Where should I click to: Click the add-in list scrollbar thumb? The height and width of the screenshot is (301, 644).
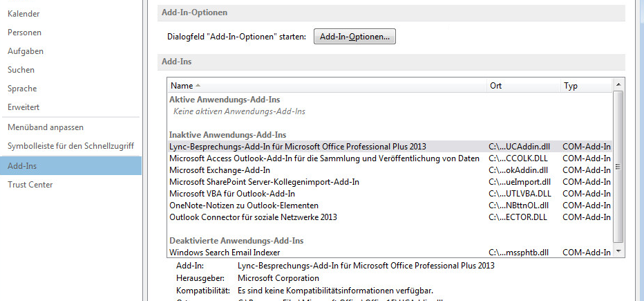[618, 167]
